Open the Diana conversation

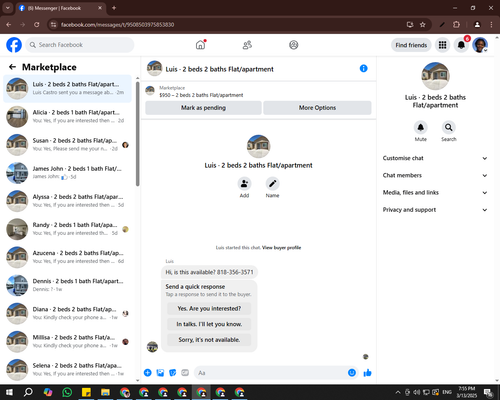67,313
